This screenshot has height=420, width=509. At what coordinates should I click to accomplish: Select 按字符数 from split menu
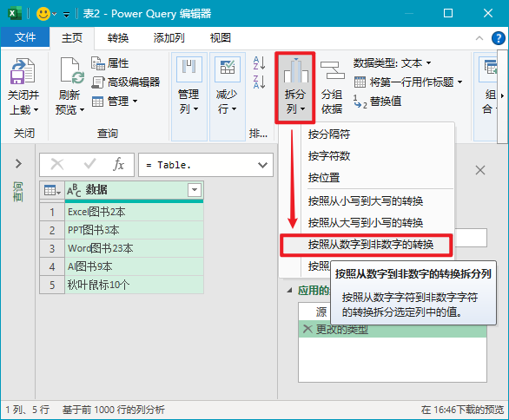329,155
